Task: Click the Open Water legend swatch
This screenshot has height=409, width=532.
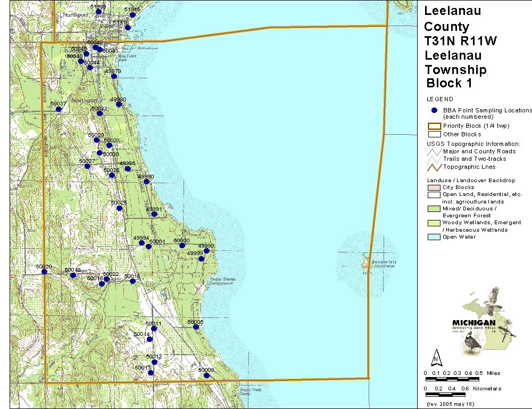Action: [x=434, y=237]
